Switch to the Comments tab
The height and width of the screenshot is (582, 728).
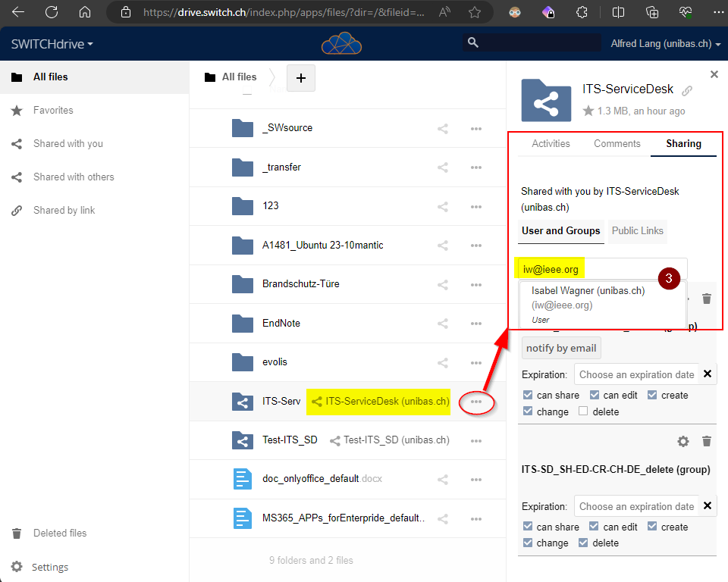(x=617, y=143)
